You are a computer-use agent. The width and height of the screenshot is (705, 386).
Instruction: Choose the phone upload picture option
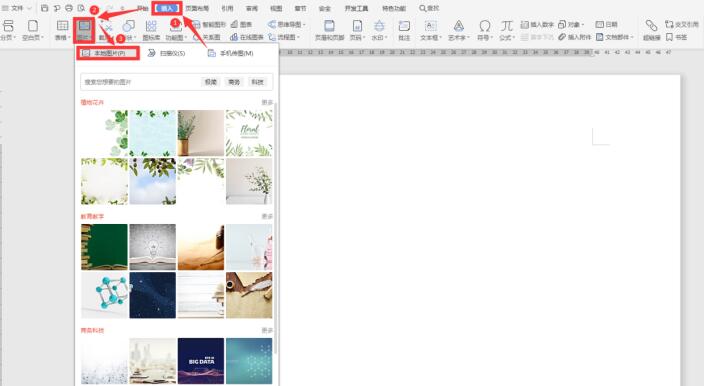(x=231, y=53)
